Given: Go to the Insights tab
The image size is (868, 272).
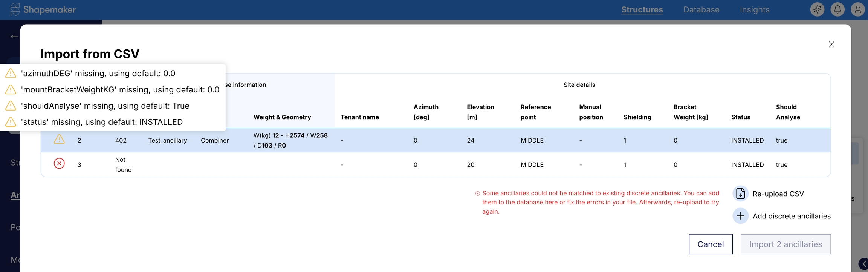Looking at the screenshot, I should point(754,10).
